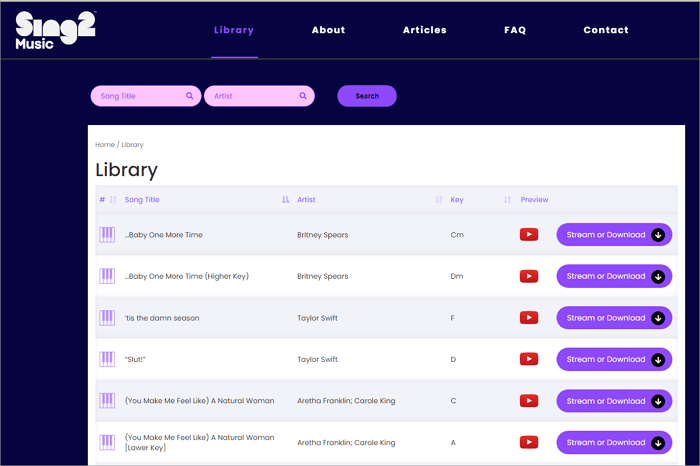This screenshot has width=700, height=466.
Task: Open YouTube preview for 'tis the damn season
Action: pos(529,318)
